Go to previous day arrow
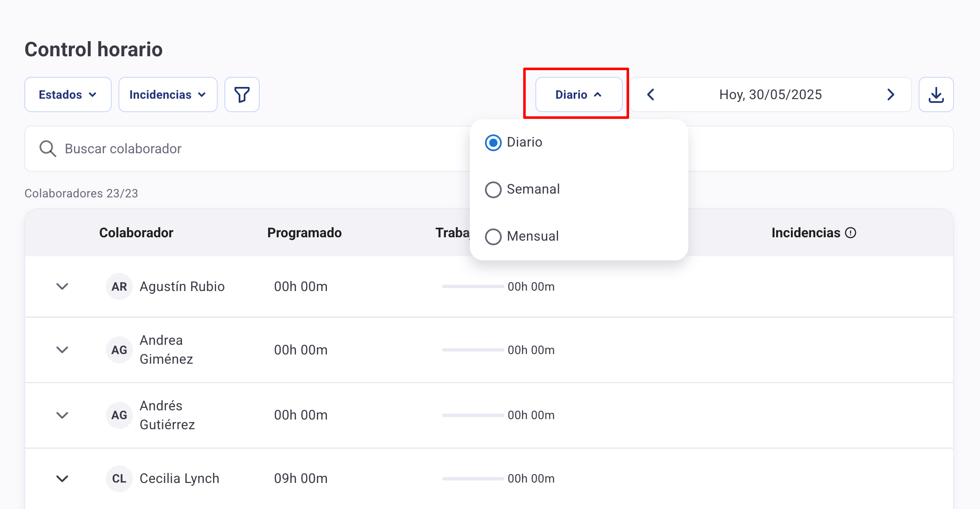 (651, 94)
